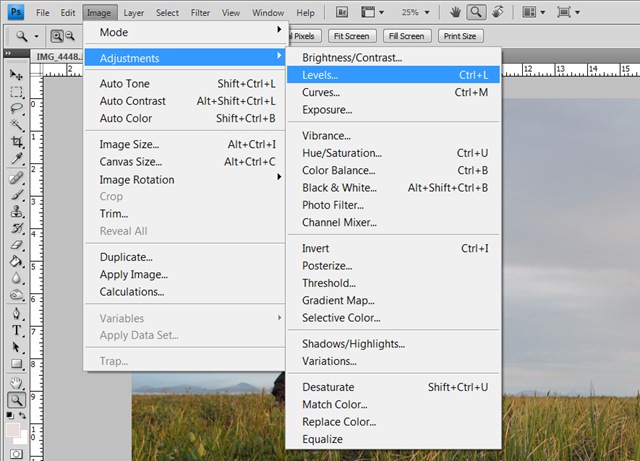Open the Layer menu
Screen dimensions: 640x461
pos(133,13)
